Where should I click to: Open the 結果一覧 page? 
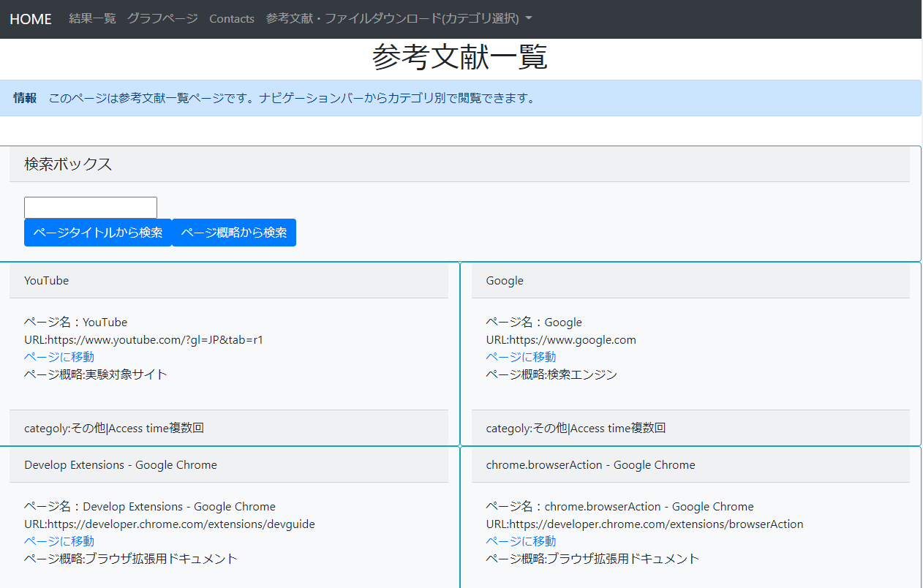[x=92, y=18]
